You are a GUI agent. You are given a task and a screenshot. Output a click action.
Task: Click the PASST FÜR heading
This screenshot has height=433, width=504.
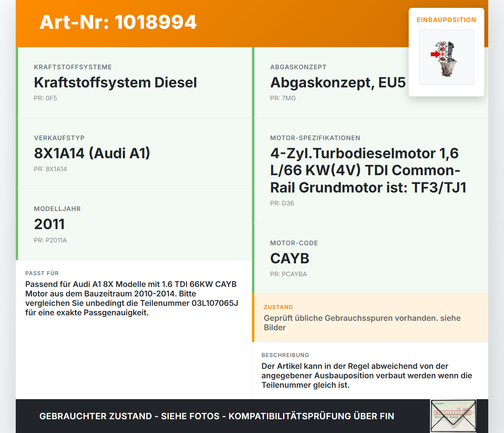pyautogui.click(x=42, y=273)
